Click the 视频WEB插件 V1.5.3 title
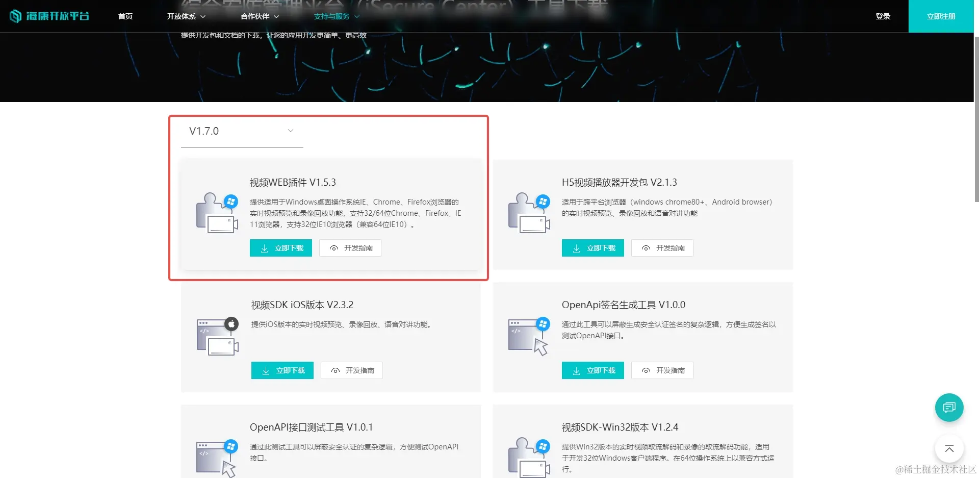Image resolution: width=980 pixels, height=478 pixels. (x=293, y=182)
